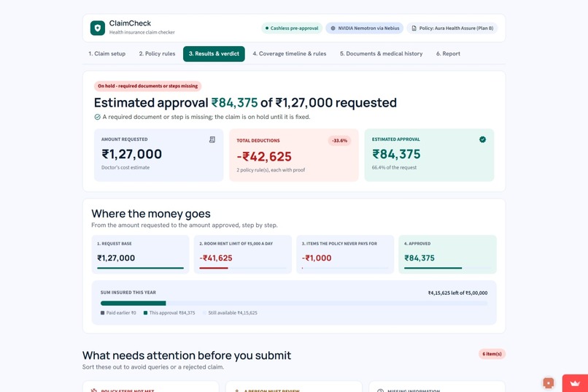This screenshot has width=588, height=392.
Task: Click the Sum Insured This Year progress bar
Action: pyautogui.click(x=294, y=303)
